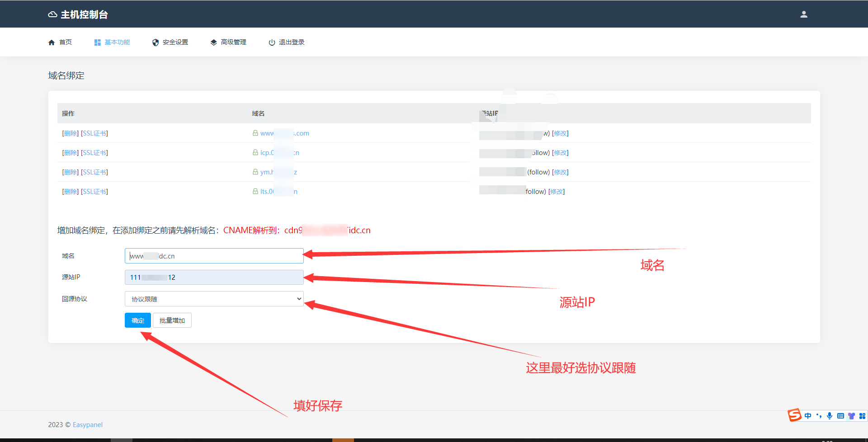Image resolution: width=868 pixels, height=442 pixels.
Task: Click the user account icon in header
Action: click(803, 14)
